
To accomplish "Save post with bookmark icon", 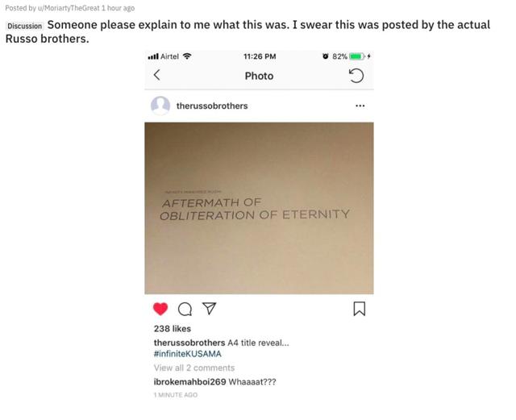I will (x=360, y=309).
